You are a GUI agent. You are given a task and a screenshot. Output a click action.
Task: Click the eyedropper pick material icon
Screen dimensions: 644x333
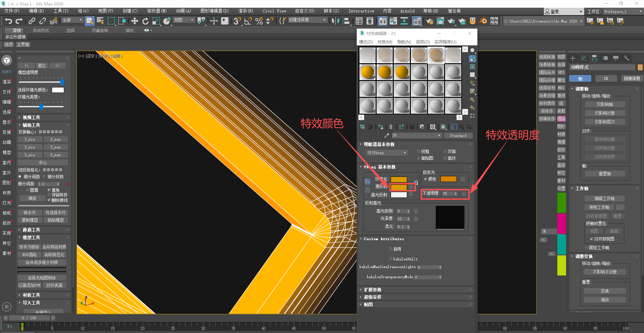pyautogui.click(x=387, y=136)
